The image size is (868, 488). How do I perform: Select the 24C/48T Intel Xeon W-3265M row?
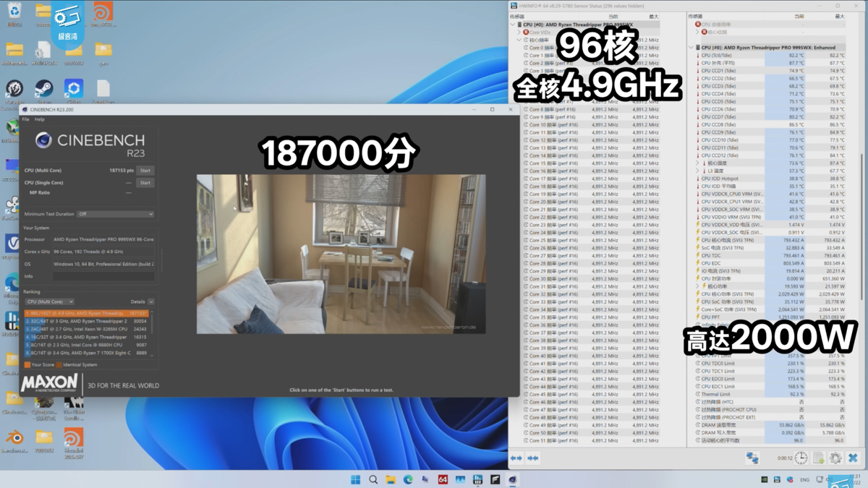(x=86, y=329)
